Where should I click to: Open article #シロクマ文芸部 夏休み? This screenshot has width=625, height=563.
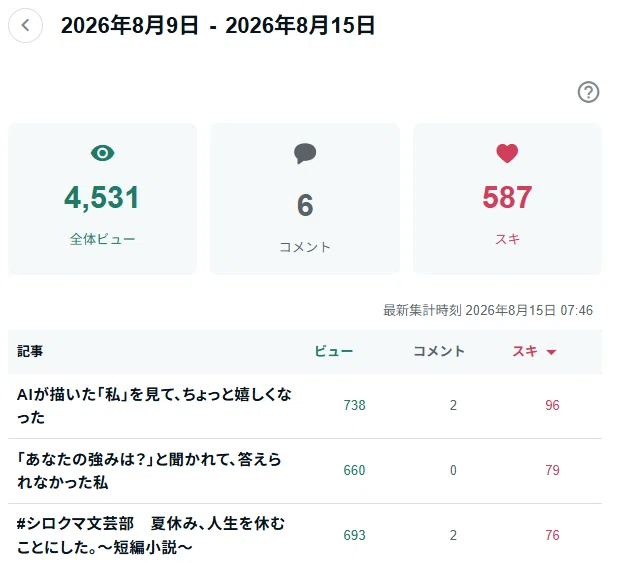point(151,535)
